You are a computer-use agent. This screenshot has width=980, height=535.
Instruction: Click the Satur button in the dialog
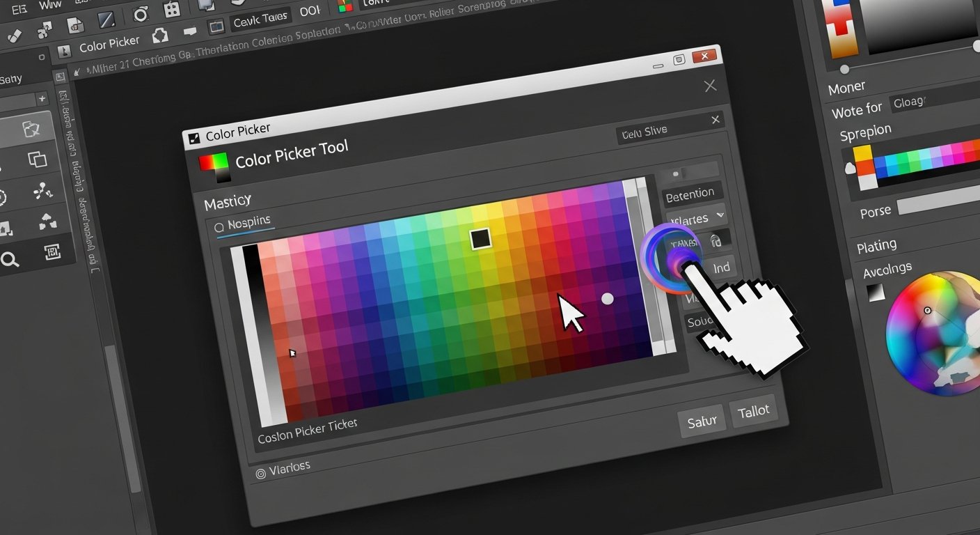[x=702, y=420]
